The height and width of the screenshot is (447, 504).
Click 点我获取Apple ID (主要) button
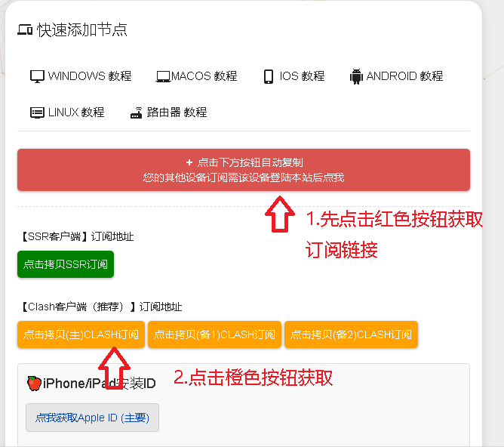[92, 418]
